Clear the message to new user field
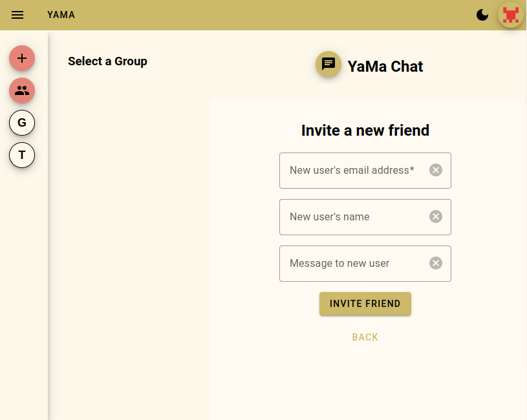The height and width of the screenshot is (420, 527). click(x=436, y=263)
